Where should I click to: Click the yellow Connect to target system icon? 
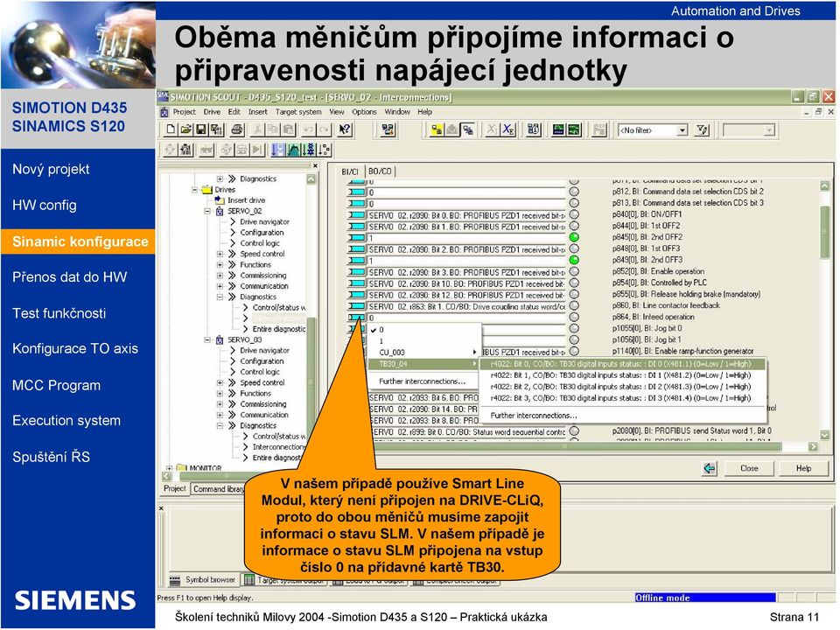[437, 129]
